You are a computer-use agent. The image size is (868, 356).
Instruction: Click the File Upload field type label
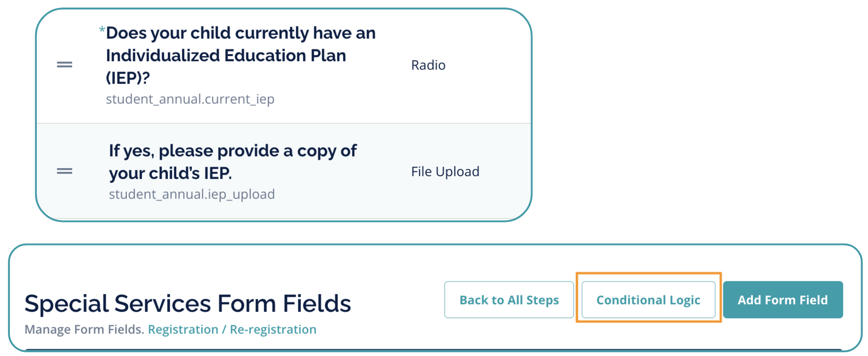[x=445, y=171]
